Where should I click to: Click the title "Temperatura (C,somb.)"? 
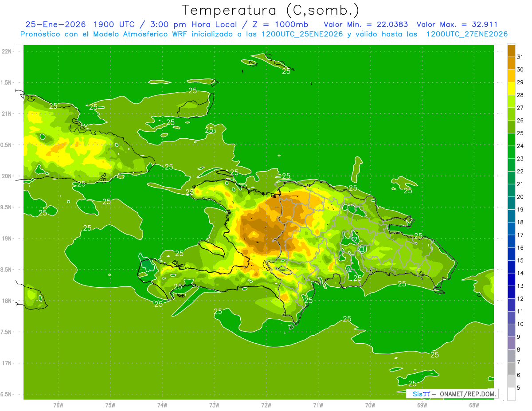[x=270, y=10]
